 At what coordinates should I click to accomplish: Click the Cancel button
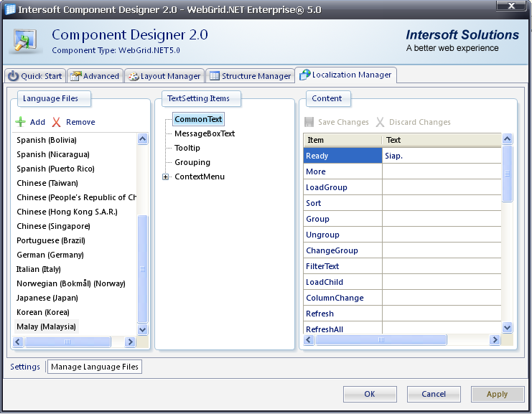(x=434, y=394)
